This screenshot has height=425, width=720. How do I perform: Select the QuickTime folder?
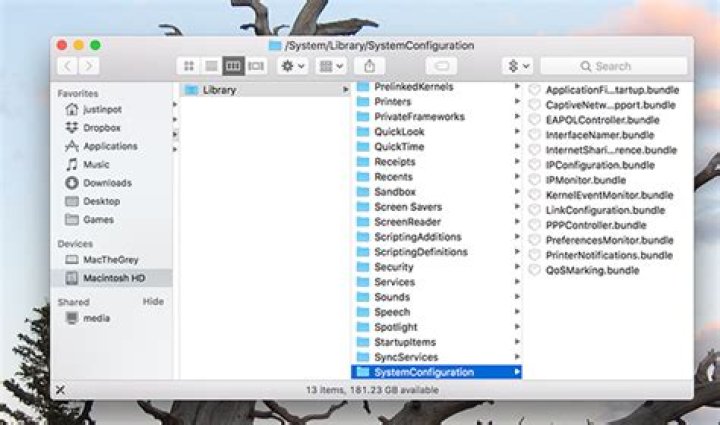coord(439,147)
